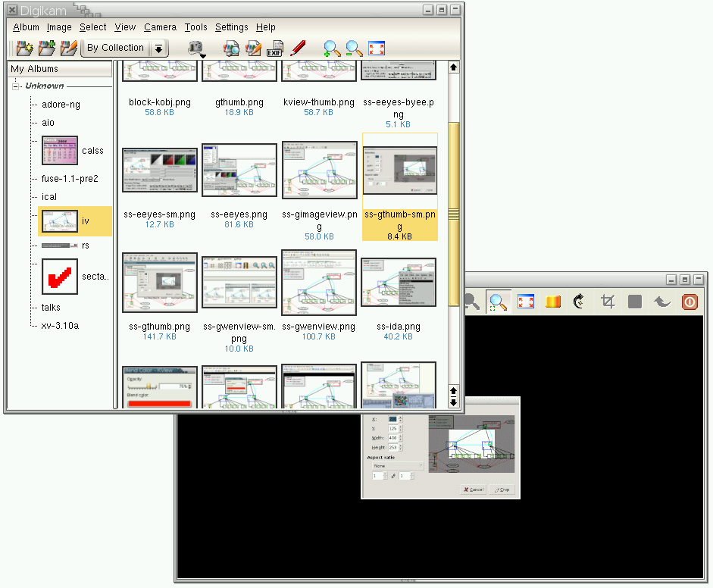Image resolution: width=713 pixels, height=588 pixels.
Task: Click scroll-up arrow of thumbnail scrollbar
Action: [454, 67]
